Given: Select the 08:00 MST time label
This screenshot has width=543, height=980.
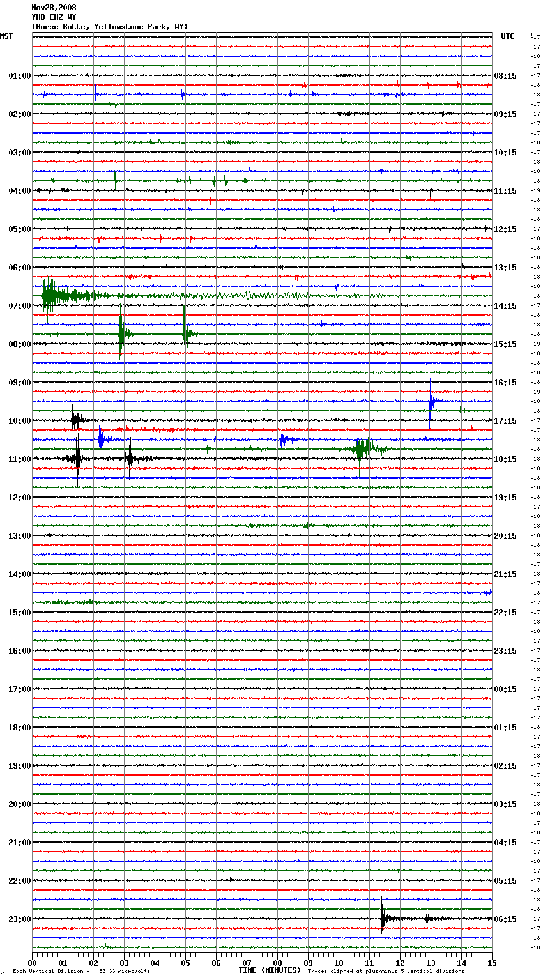Looking at the screenshot, I should (x=20, y=344).
